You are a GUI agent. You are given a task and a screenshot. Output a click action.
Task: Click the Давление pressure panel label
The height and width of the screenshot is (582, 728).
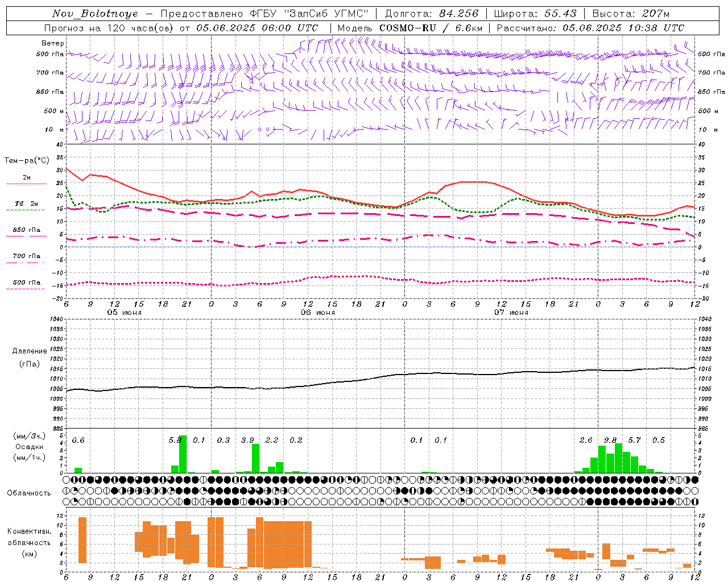[30, 351]
